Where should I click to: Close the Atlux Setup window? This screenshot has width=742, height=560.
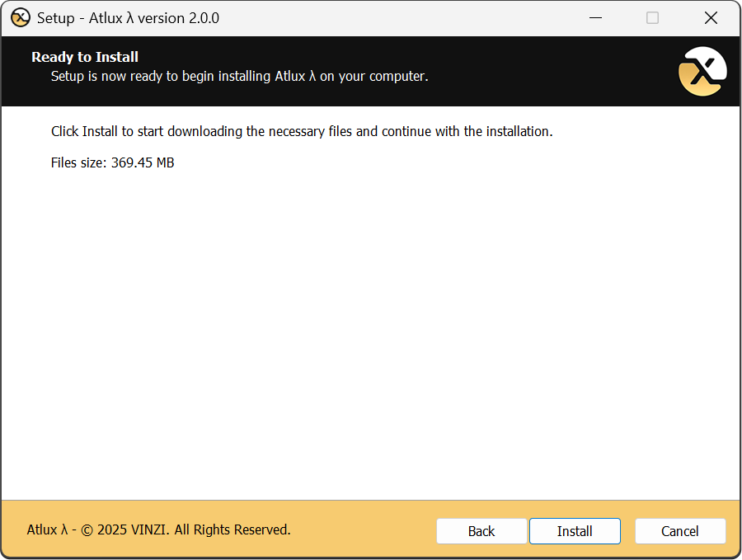point(711,17)
